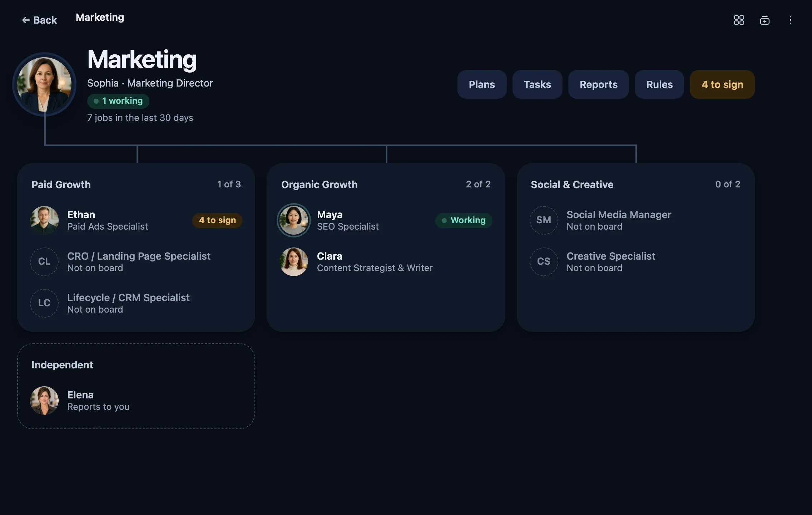
Task: Click the 1 working status badge
Action: coord(118,101)
